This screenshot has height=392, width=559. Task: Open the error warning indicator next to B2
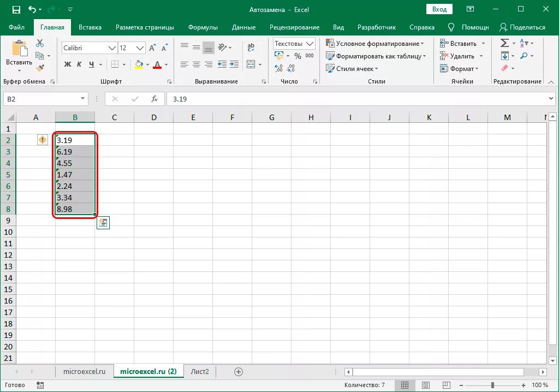pyautogui.click(x=43, y=140)
